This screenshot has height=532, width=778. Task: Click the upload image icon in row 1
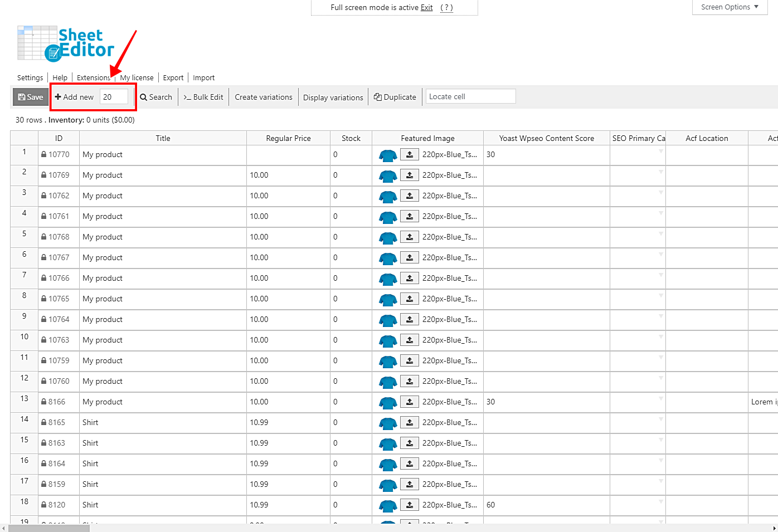(x=410, y=155)
